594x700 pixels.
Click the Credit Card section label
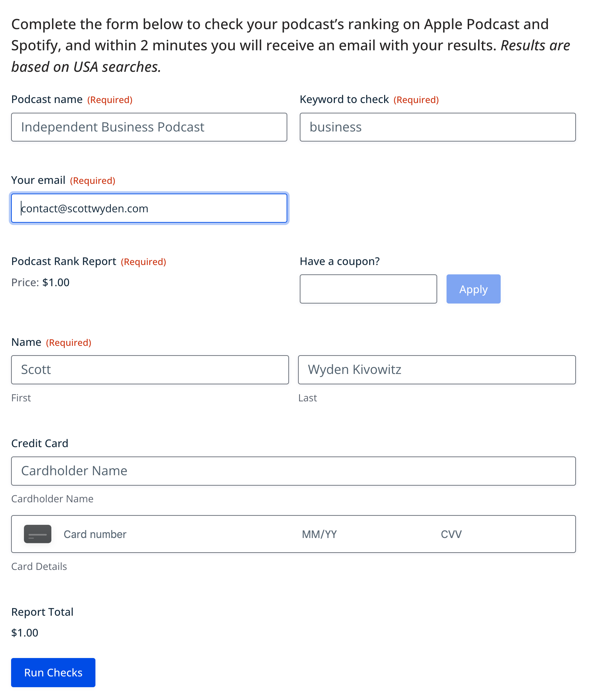tap(40, 443)
